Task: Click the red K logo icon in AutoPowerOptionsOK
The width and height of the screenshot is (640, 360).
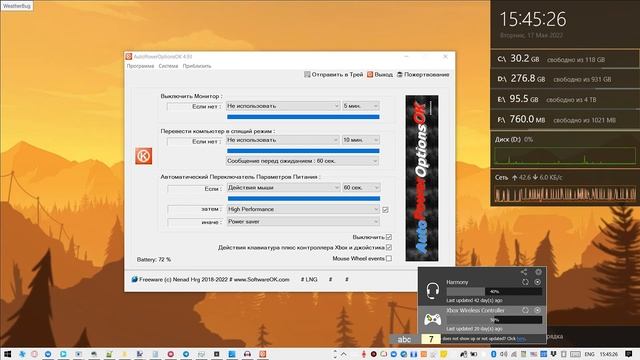Action: (144, 156)
